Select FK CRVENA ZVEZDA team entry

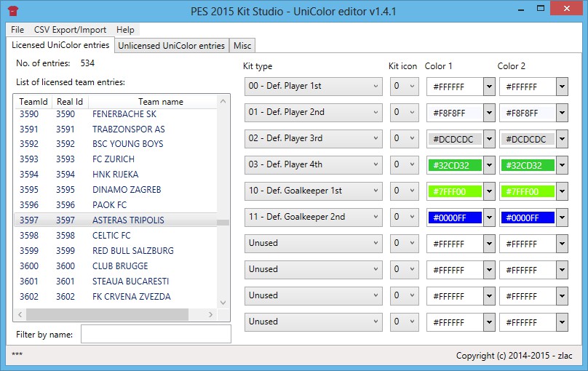[x=116, y=297]
